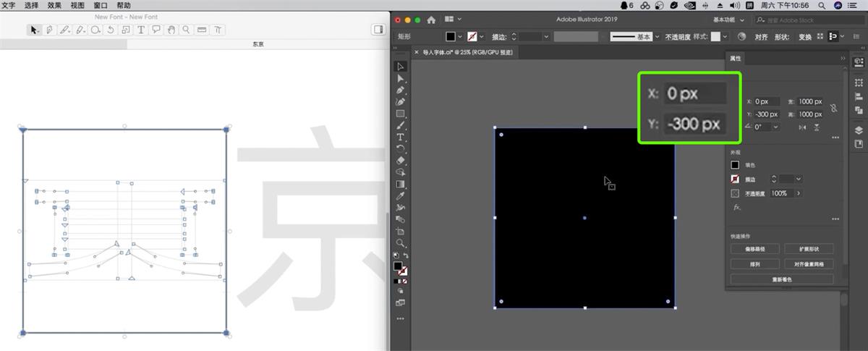The height and width of the screenshot is (351, 868).
Task: Select the measure ruler tool in font editor
Action: [202, 30]
